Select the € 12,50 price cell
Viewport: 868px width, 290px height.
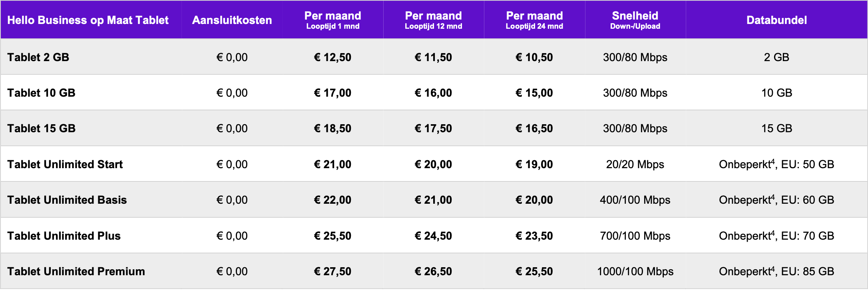pos(332,57)
